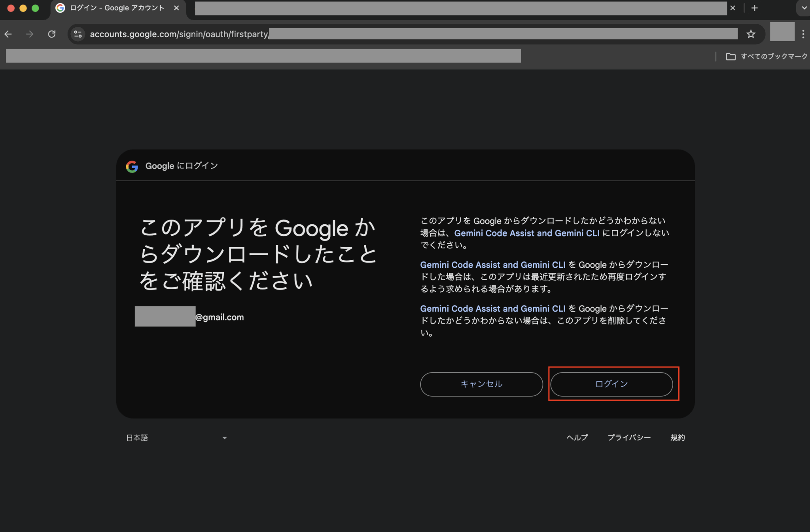Image resolution: width=810 pixels, height=532 pixels.
Task: Open the すべてのブックマーク folder icon
Action: pyautogui.click(x=732, y=56)
